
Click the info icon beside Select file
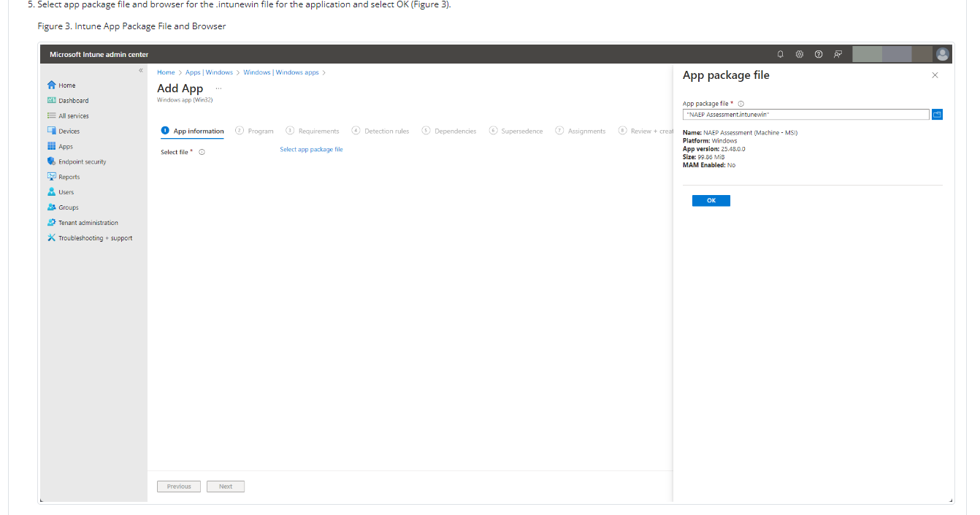[202, 152]
